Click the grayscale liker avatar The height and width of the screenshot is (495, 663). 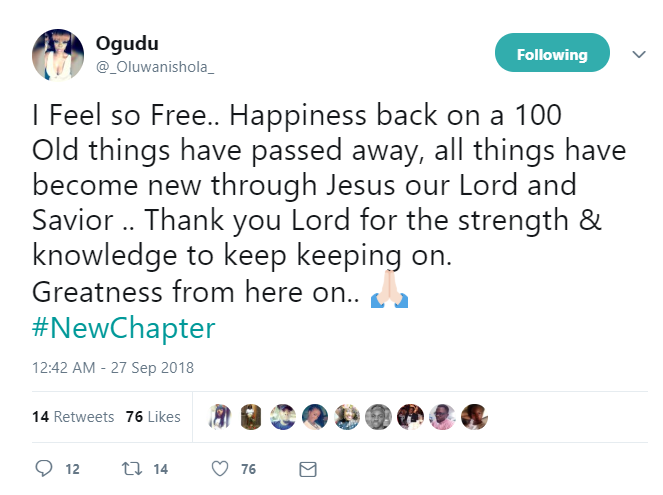[378, 417]
